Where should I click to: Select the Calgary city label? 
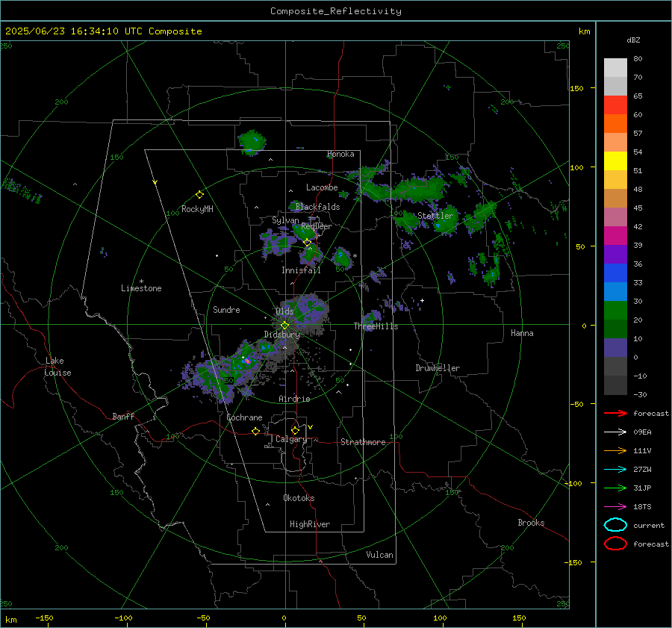pos(291,439)
